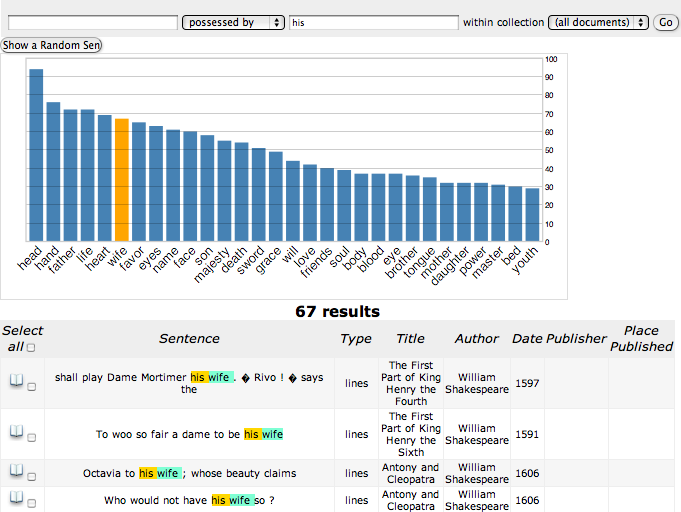Click title 'The First Part of King Henry the Fourth'
Image resolution: width=681 pixels, height=512 pixels.
[x=411, y=383]
